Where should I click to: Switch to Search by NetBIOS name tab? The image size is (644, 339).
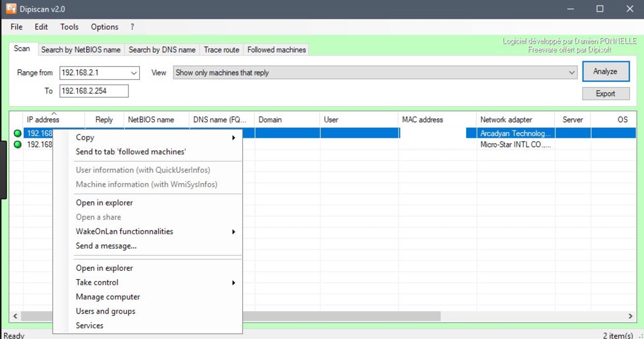(81, 50)
